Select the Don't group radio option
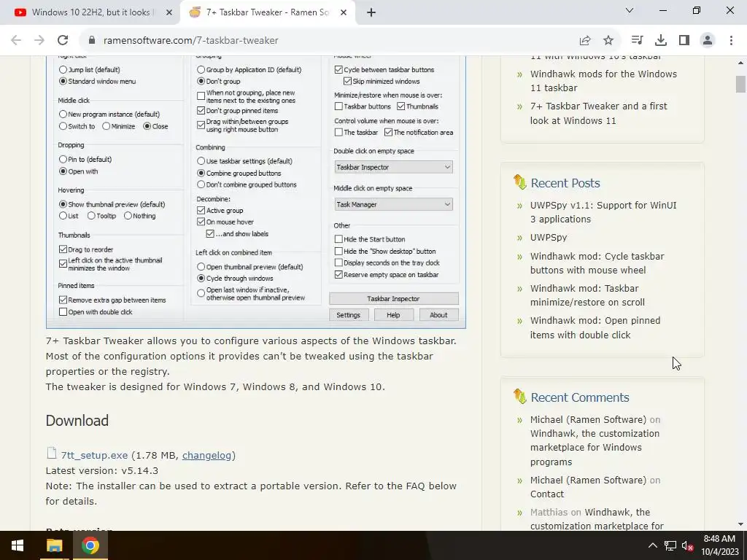 click(x=201, y=82)
